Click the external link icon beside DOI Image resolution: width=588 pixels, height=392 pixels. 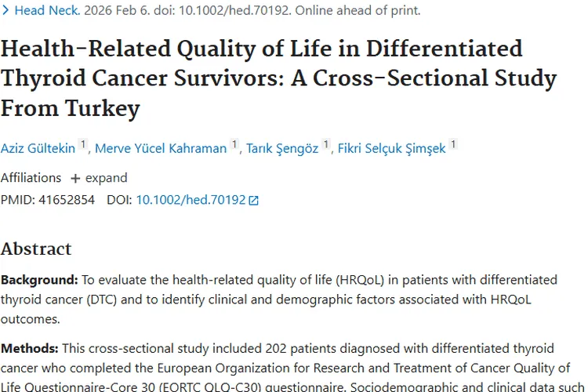pos(253,201)
